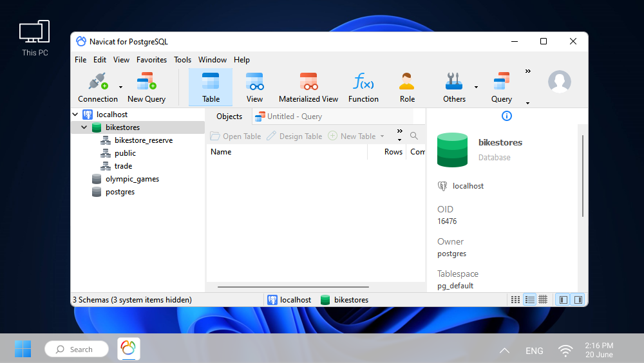Open the File menu
Viewport: 644px width, 363px height.
pyautogui.click(x=80, y=60)
